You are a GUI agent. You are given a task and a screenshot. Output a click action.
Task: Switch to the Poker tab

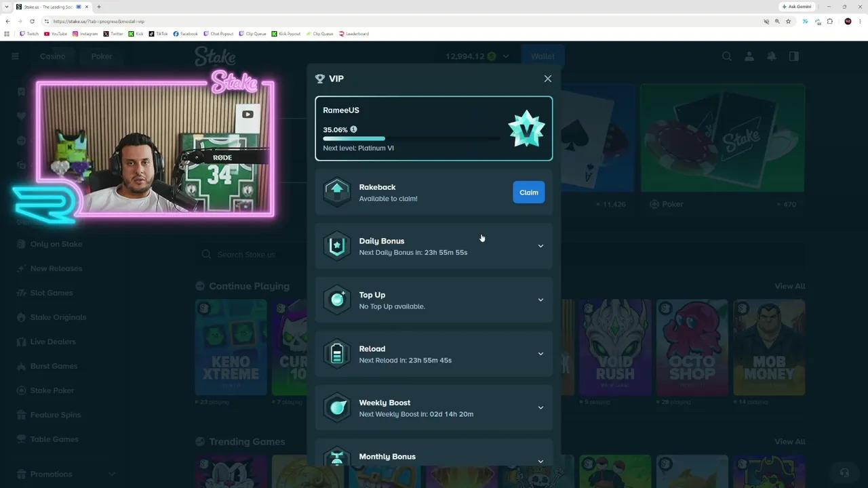[102, 56]
